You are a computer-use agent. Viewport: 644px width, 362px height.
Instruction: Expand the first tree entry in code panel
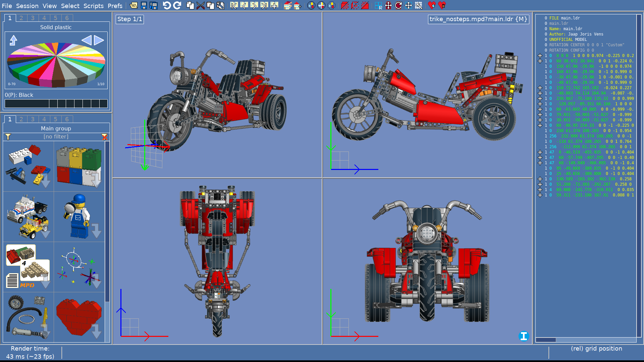[x=540, y=56]
